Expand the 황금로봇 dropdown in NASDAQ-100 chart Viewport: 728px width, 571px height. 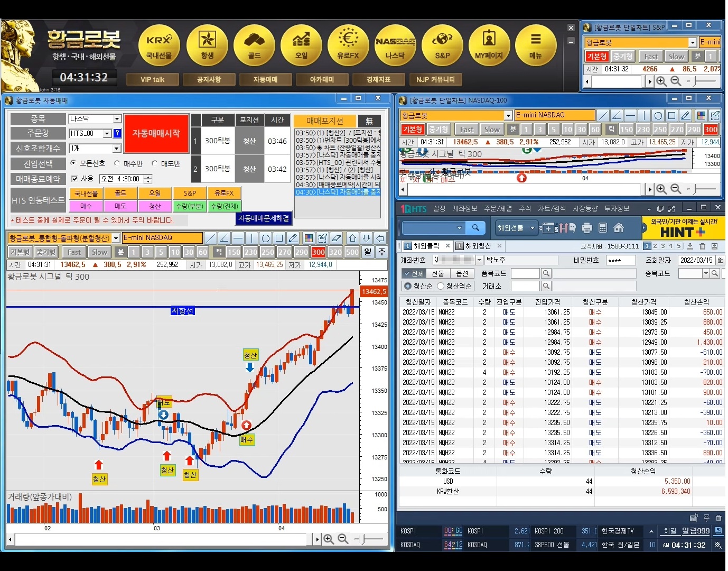pos(508,115)
